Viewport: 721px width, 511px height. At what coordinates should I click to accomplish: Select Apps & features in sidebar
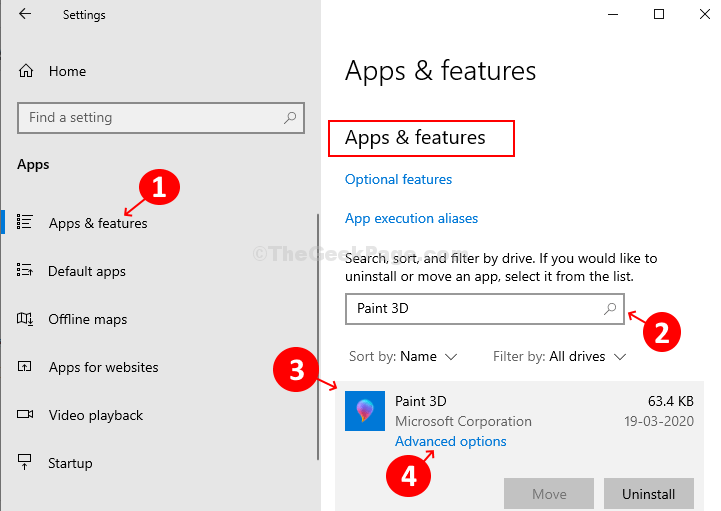click(x=98, y=224)
